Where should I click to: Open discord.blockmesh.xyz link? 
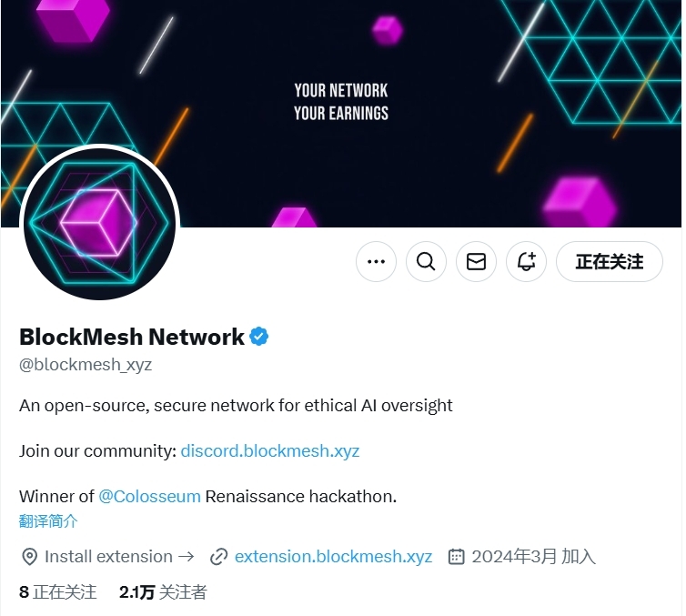pyautogui.click(x=270, y=450)
